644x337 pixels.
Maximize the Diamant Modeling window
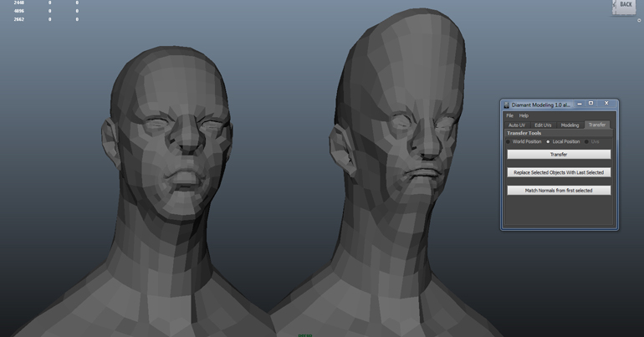click(591, 104)
